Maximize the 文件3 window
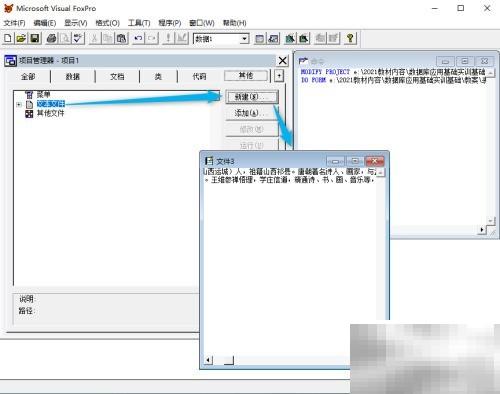500x394 pixels. pyautogui.click(x=355, y=161)
